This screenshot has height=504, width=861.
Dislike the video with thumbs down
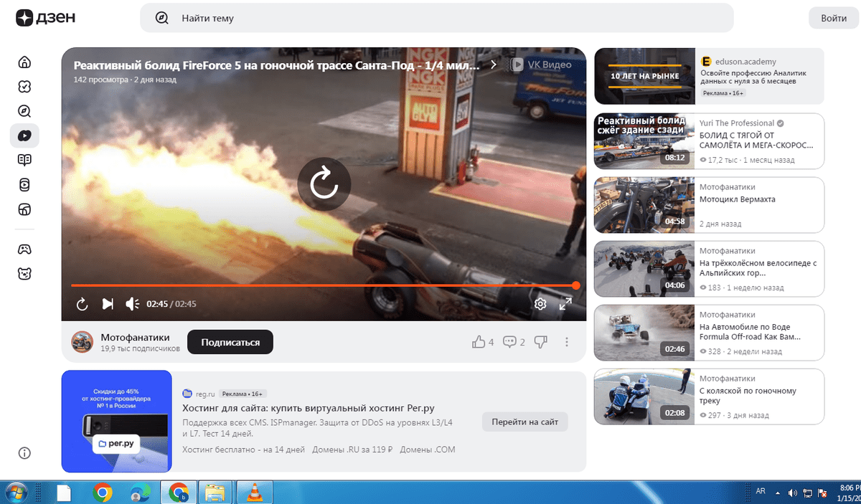click(541, 342)
